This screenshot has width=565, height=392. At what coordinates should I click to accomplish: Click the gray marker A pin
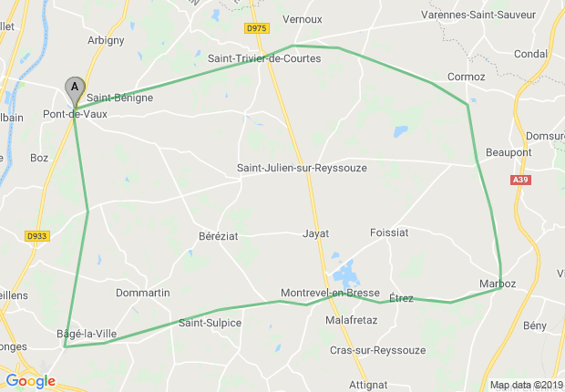click(75, 91)
